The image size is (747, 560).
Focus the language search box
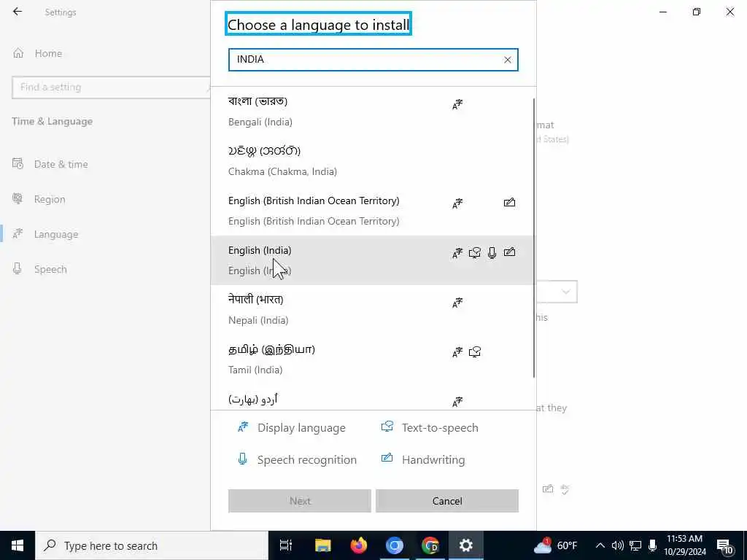[373, 60]
